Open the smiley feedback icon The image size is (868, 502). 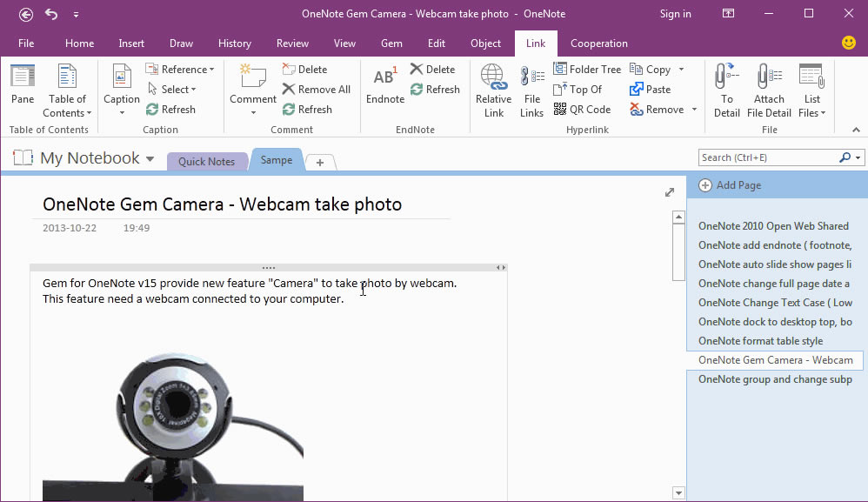tap(850, 43)
